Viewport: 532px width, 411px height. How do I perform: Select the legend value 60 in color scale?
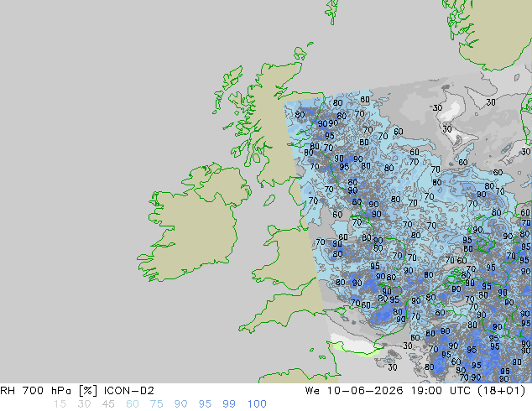click(x=133, y=404)
